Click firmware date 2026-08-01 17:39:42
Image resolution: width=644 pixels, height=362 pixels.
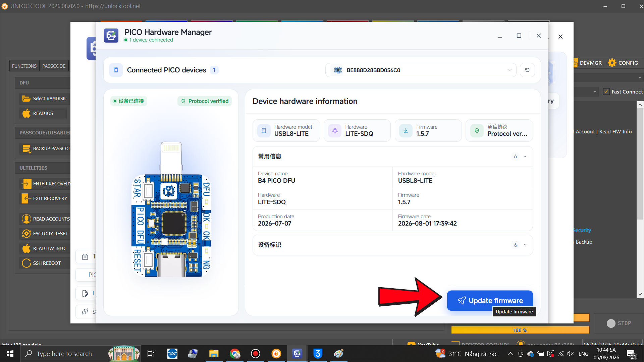pyautogui.click(x=427, y=224)
